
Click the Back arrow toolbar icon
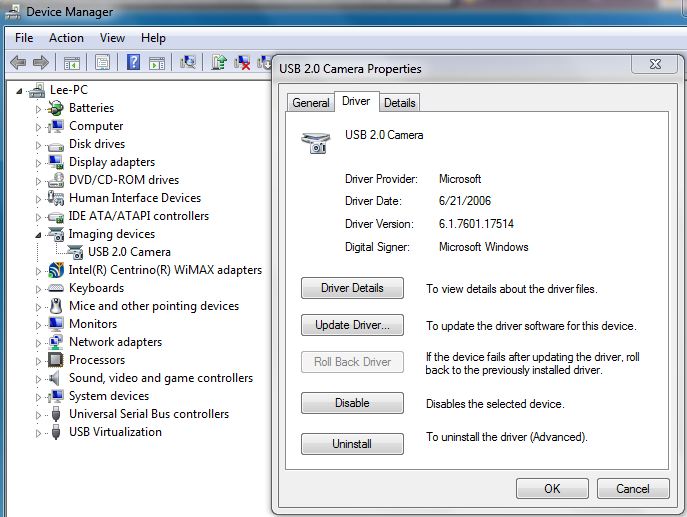(18, 63)
